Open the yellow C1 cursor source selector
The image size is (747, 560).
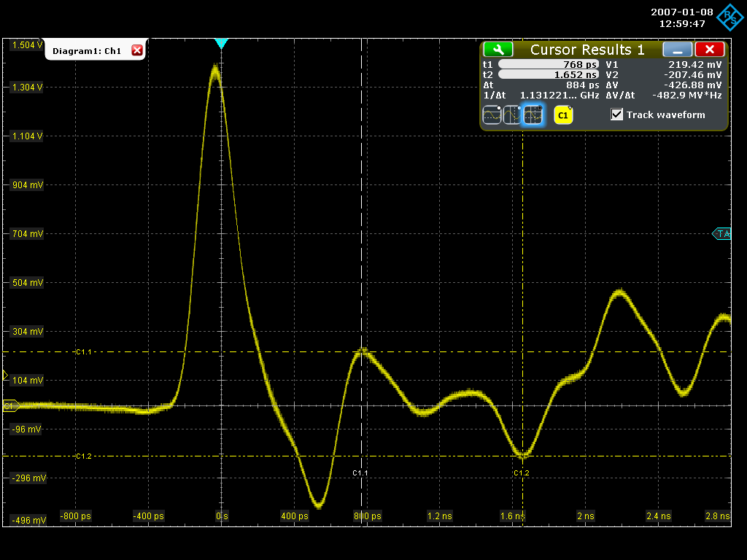pos(563,114)
